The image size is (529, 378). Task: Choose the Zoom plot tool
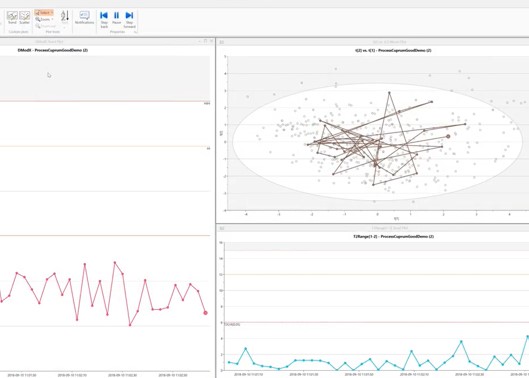[x=43, y=20]
